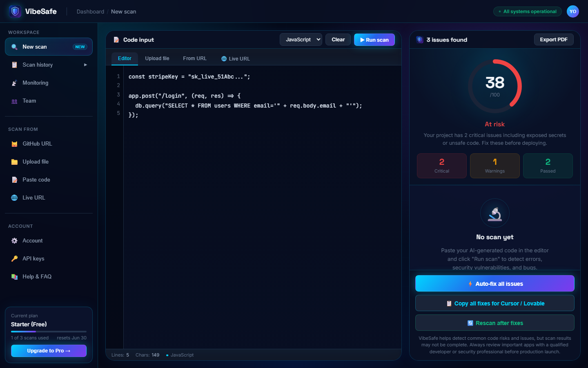Auto-fix all issues
588x368 pixels.
[x=495, y=283]
